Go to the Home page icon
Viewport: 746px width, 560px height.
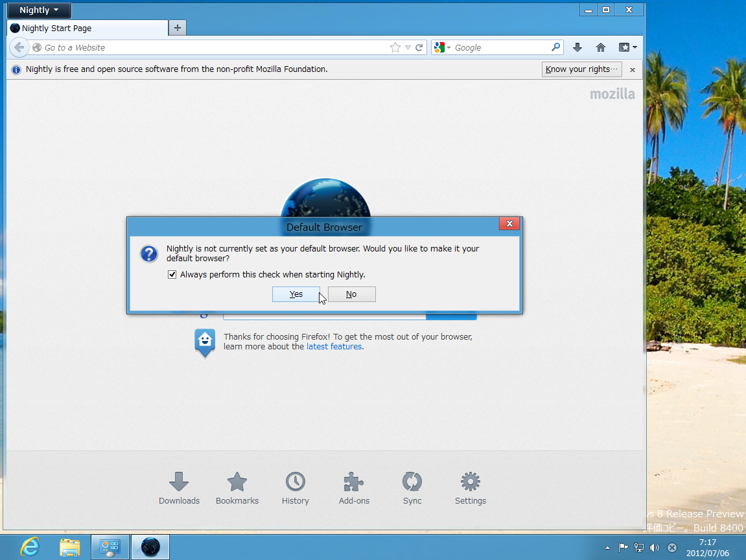pos(600,47)
